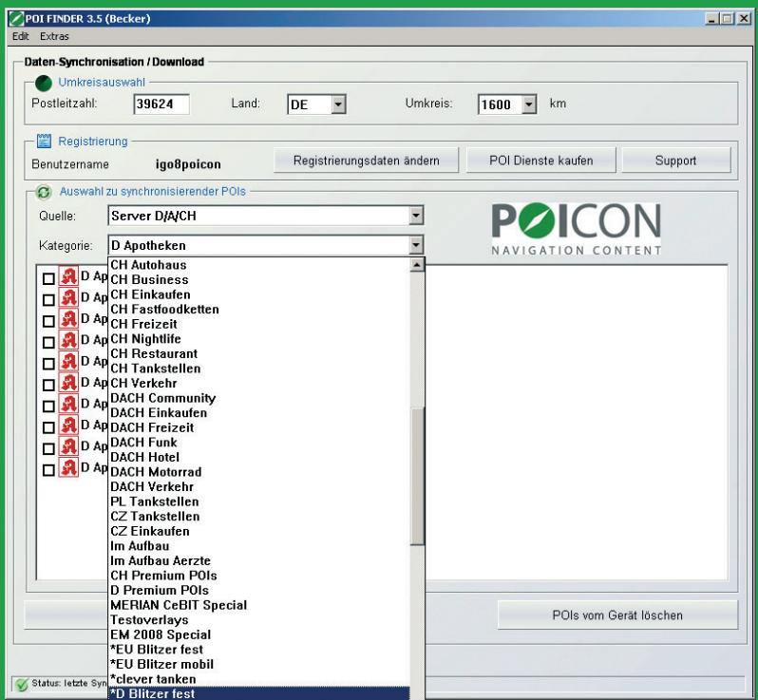The width and height of the screenshot is (758, 700).
Task: Select CH Business from category list
Action: pyautogui.click(x=259, y=280)
